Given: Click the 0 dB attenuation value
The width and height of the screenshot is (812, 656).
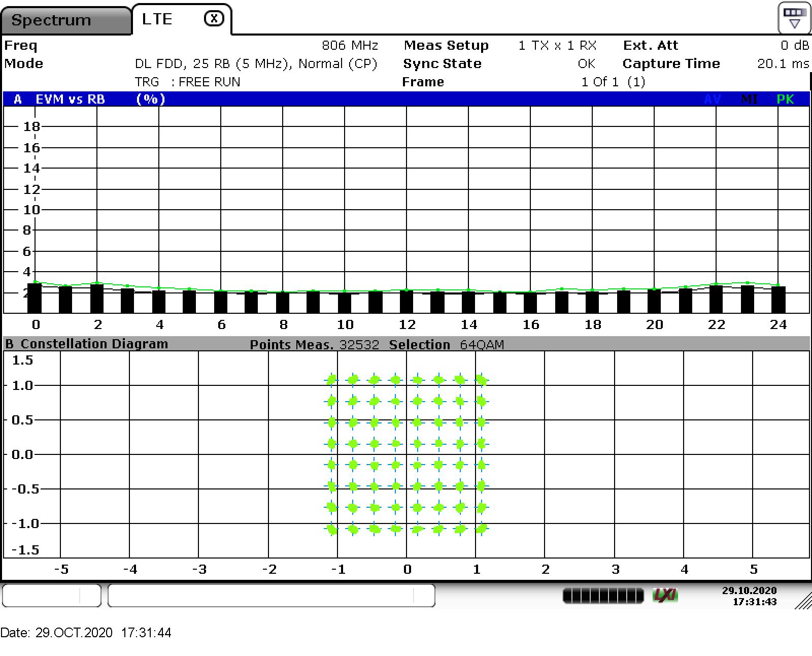Looking at the screenshot, I should pyautogui.click(x=795, y=45).
